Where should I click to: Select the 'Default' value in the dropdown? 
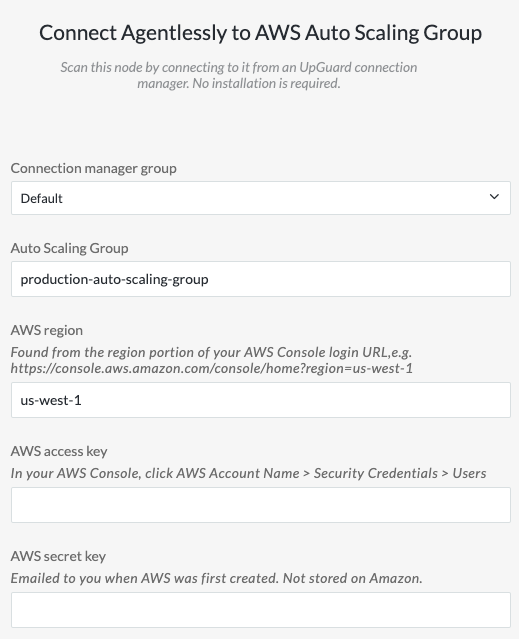tap(42, 198)
